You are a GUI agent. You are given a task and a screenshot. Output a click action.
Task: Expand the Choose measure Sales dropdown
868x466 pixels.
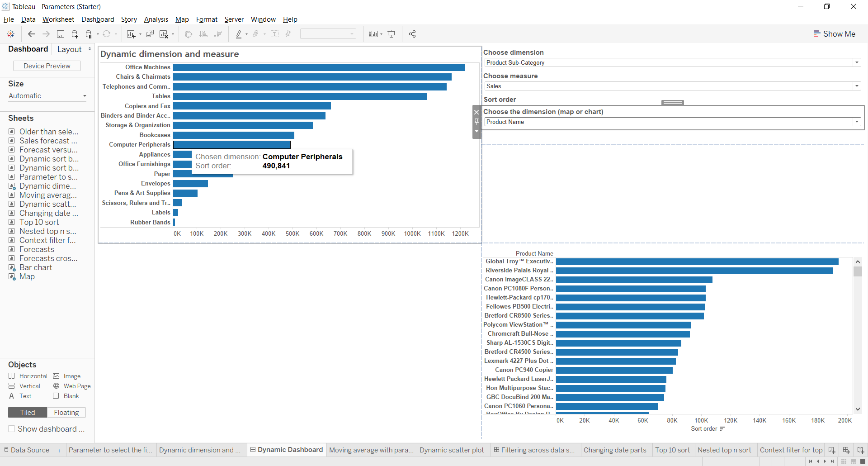pos(857,86)
